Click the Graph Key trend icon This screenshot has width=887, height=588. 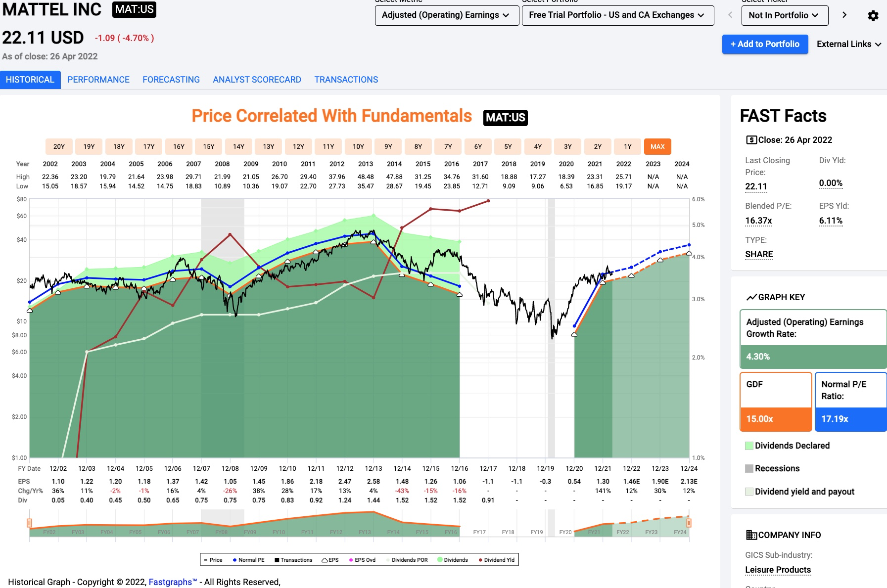(x=751, y=297)
